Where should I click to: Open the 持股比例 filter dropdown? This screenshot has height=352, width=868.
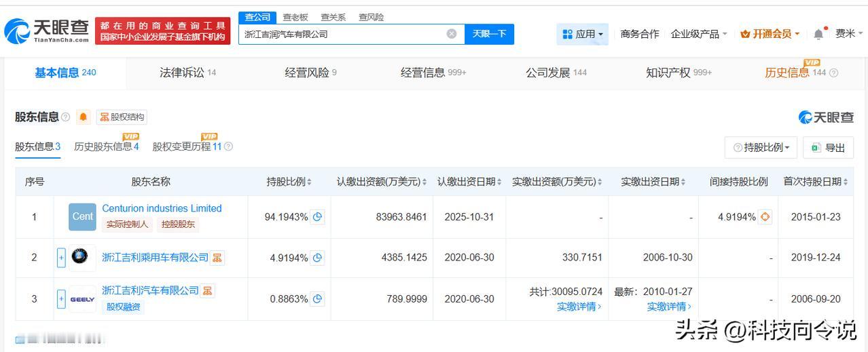point(762,147)
